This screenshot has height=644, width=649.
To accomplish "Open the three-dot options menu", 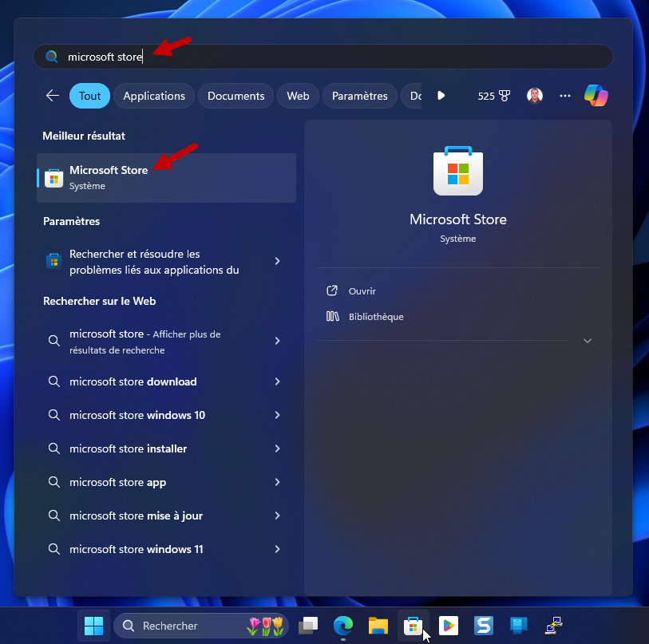I will tap(565, 96).
